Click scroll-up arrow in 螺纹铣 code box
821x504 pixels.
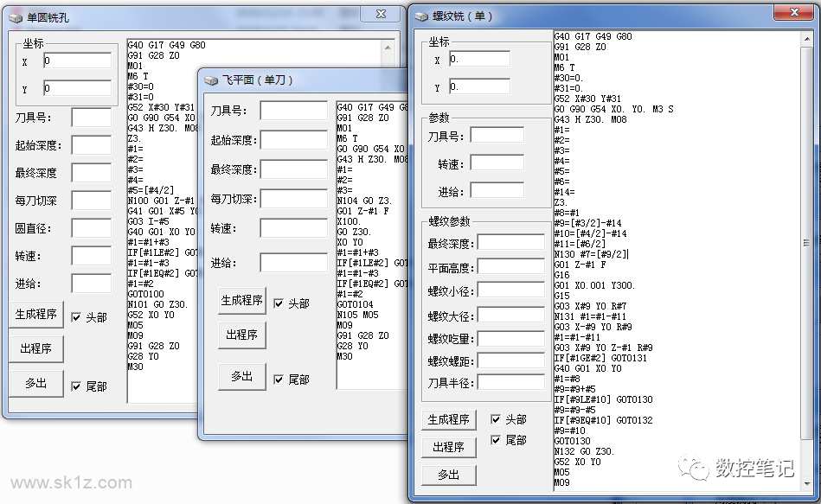[x=806, y=39]
